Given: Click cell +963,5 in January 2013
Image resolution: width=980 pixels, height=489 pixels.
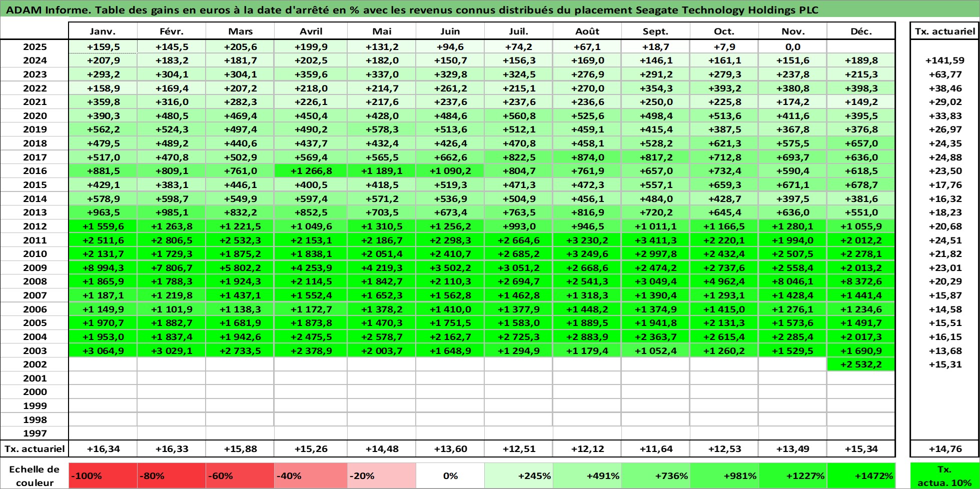Looking at the screenshot, I should 103,212.
